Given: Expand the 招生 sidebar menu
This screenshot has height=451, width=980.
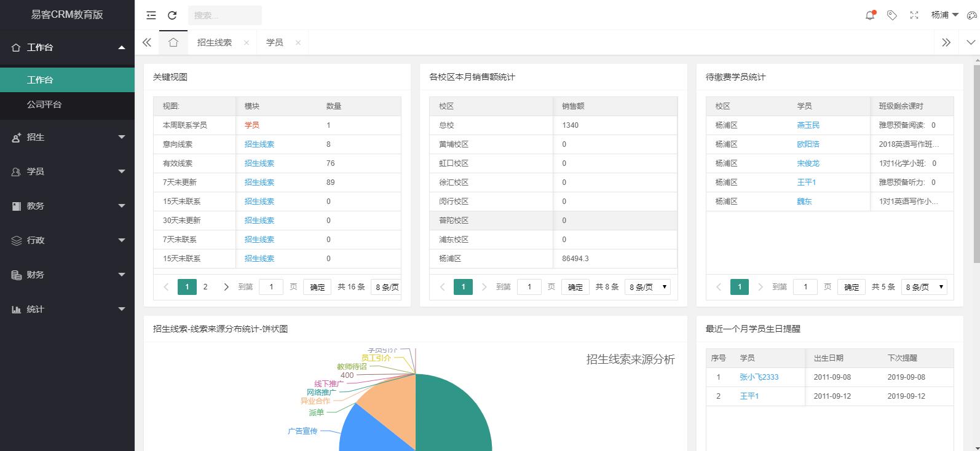Looking at the screenshot, I should click(x=67, y=137).
